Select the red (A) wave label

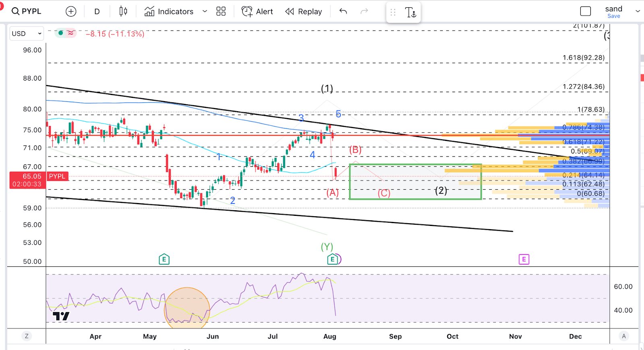pos(332,193)
